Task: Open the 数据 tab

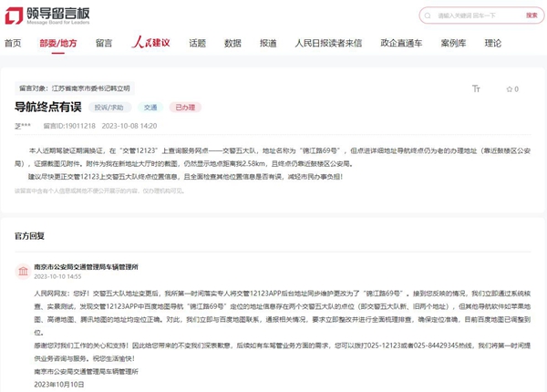Action: coord(232,43)
